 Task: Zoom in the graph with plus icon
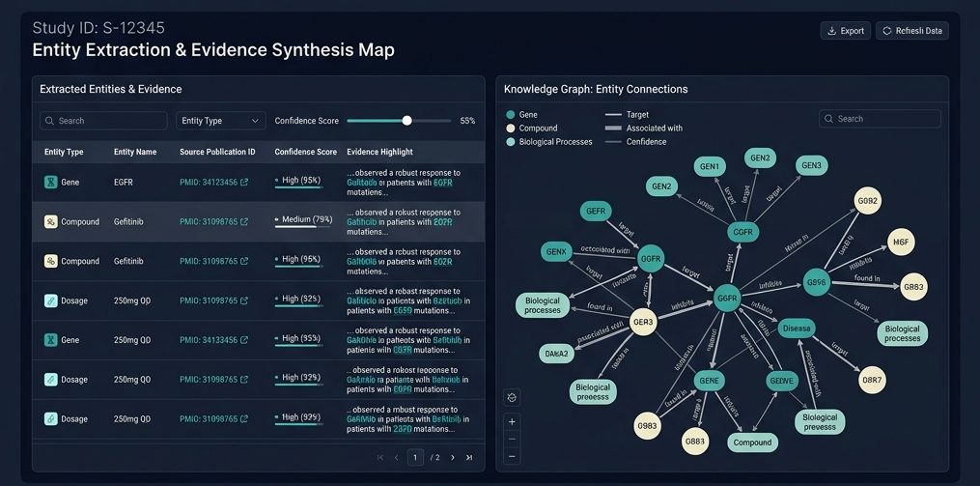pos(512,421)
